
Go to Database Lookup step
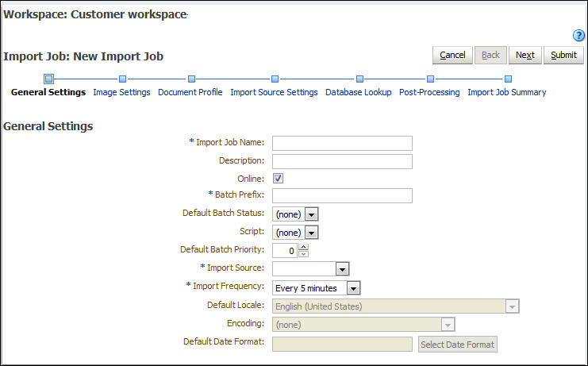[x=359, y=92]
